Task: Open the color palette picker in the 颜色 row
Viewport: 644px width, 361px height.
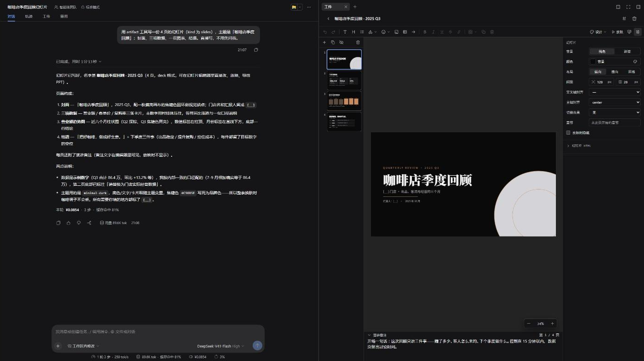Action: [635, 61]
